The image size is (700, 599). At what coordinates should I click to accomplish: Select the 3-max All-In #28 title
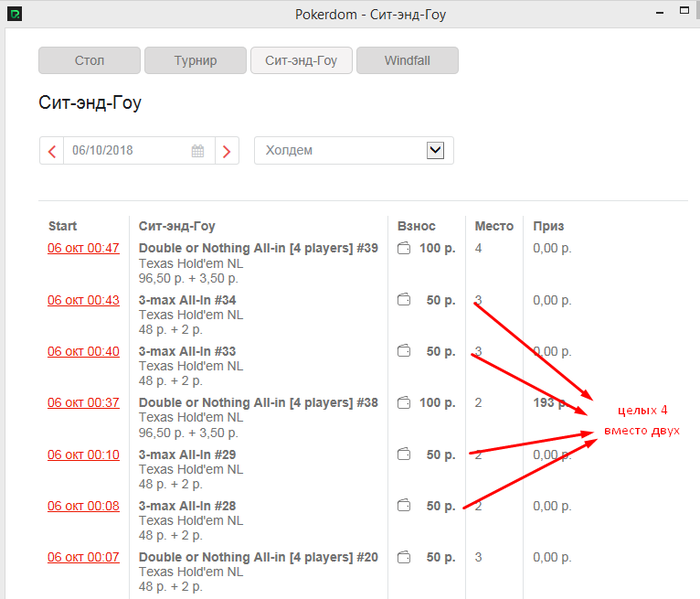coord(187,506)
